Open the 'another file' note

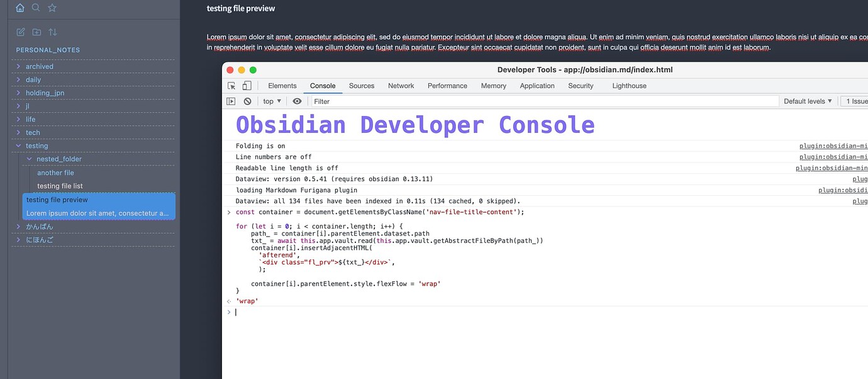coord(55,173)
